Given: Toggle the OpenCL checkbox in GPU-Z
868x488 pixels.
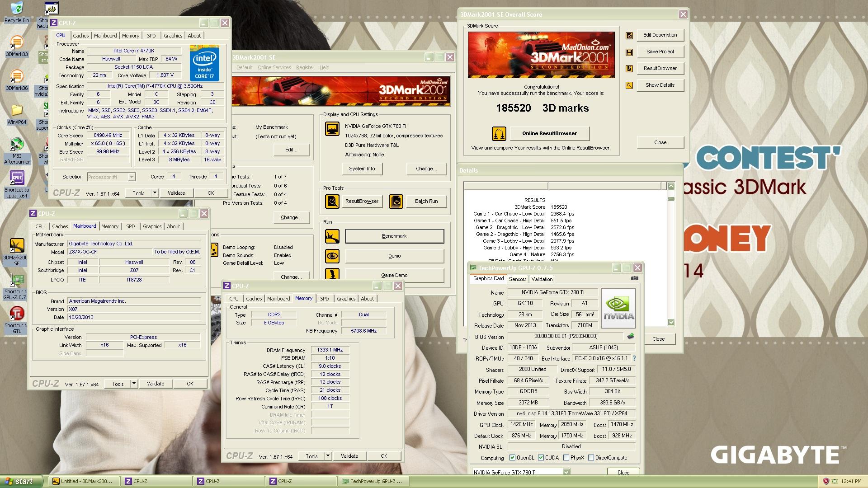Looking at the screenshot, I should 512,458.
